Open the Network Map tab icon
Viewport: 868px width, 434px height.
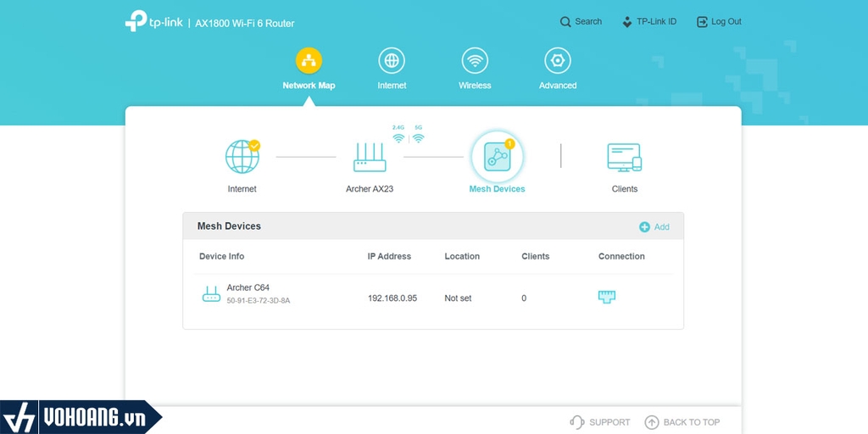click(309, 61)
